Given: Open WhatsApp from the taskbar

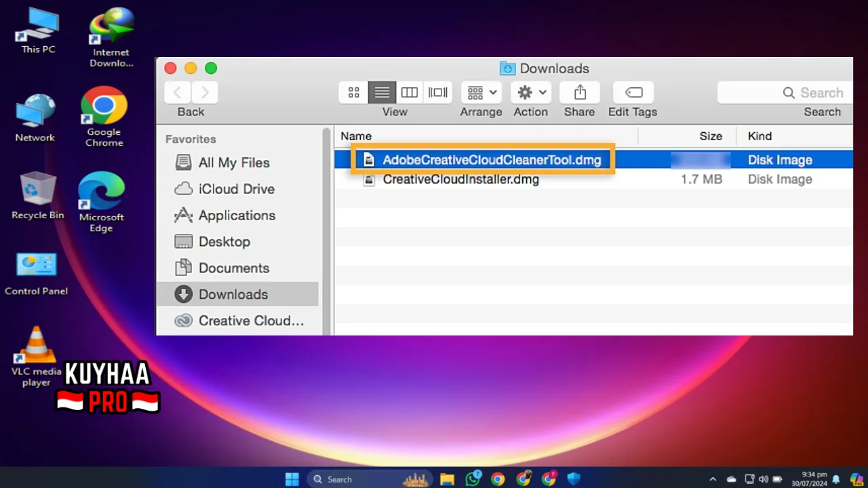Looking at the screenshot, I should (x=473, y=479).
